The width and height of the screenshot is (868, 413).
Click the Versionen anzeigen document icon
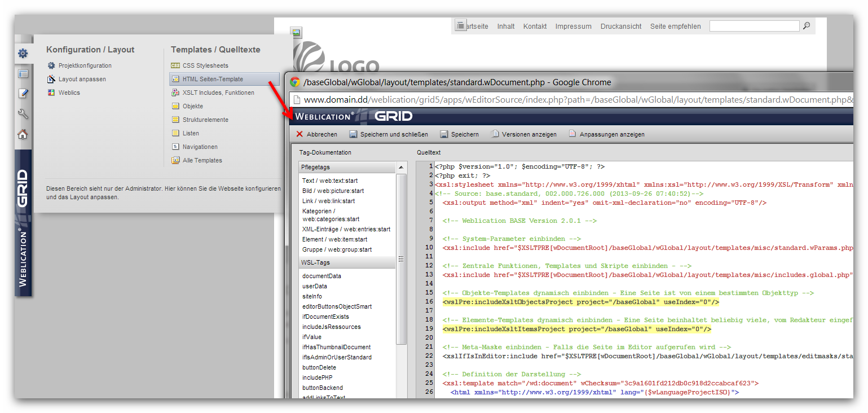(495, 134)
